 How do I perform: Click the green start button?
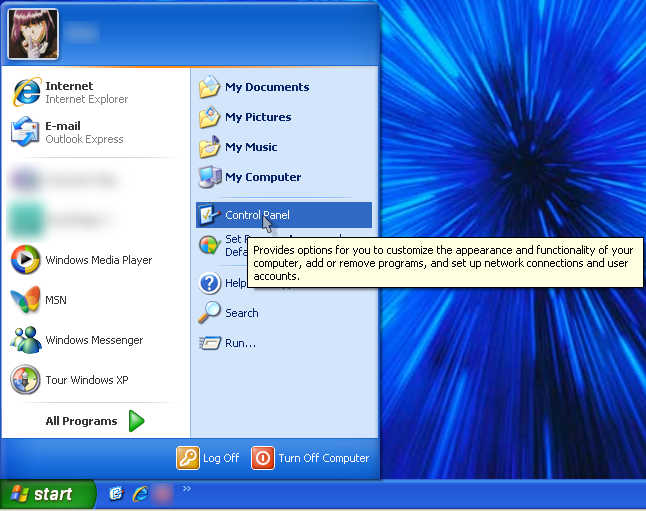pyautogui.click(x=48, y=494)
